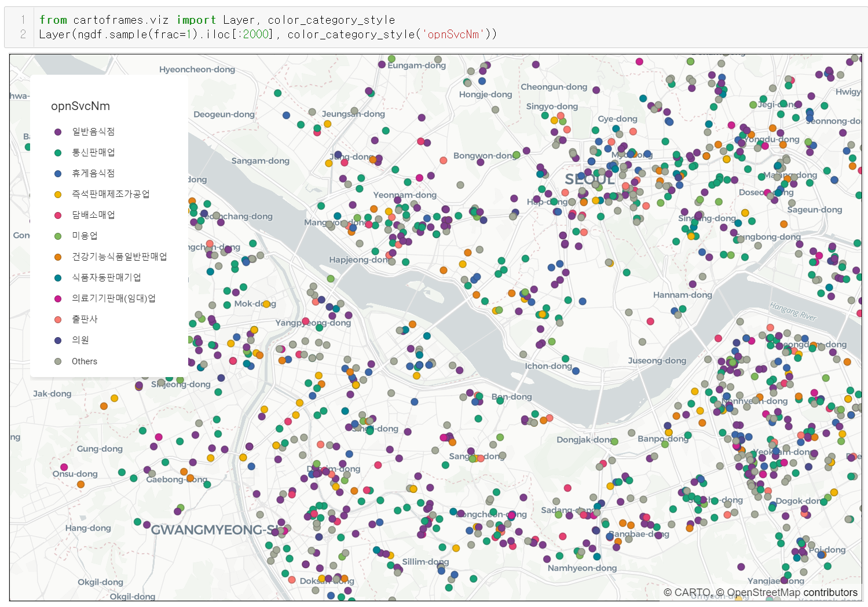Click the SEOUL city label on map
Image resolution: width=868 pixels, height=607 pixels.
pos(589,180)
